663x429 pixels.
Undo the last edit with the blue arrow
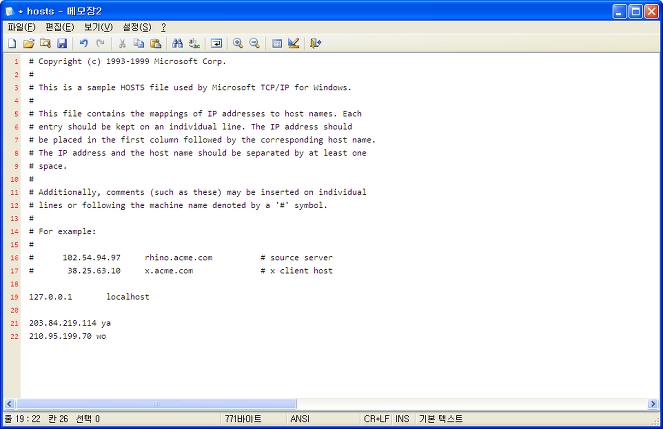[84, 43]
